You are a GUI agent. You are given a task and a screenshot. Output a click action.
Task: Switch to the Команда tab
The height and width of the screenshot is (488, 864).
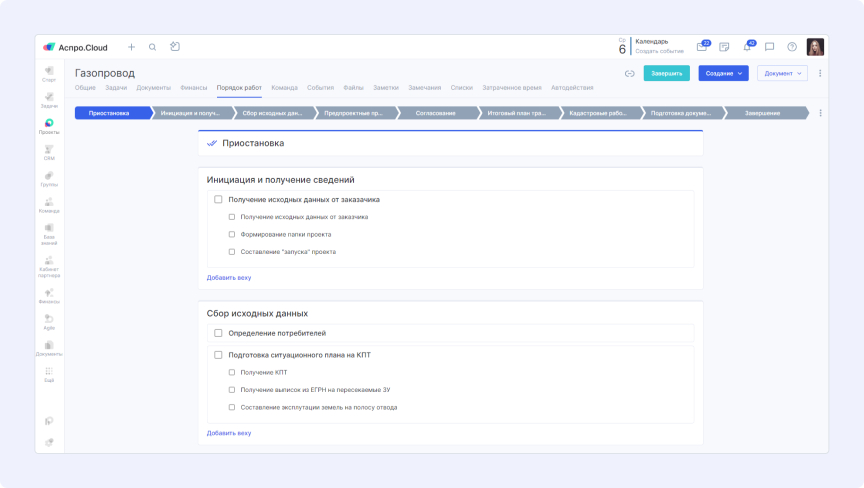point(284,88)
